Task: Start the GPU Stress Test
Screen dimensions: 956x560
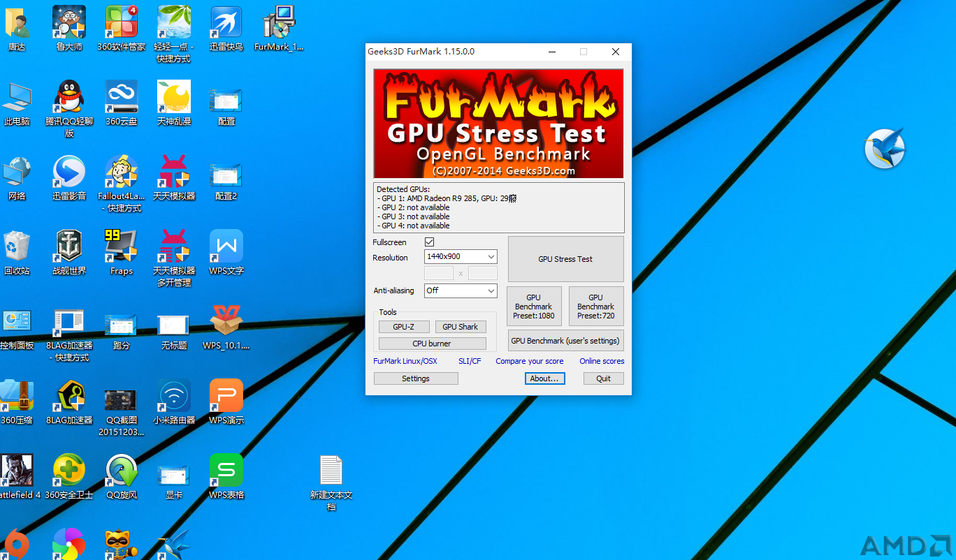Action: pyautogui.click(x=565, y=259)
